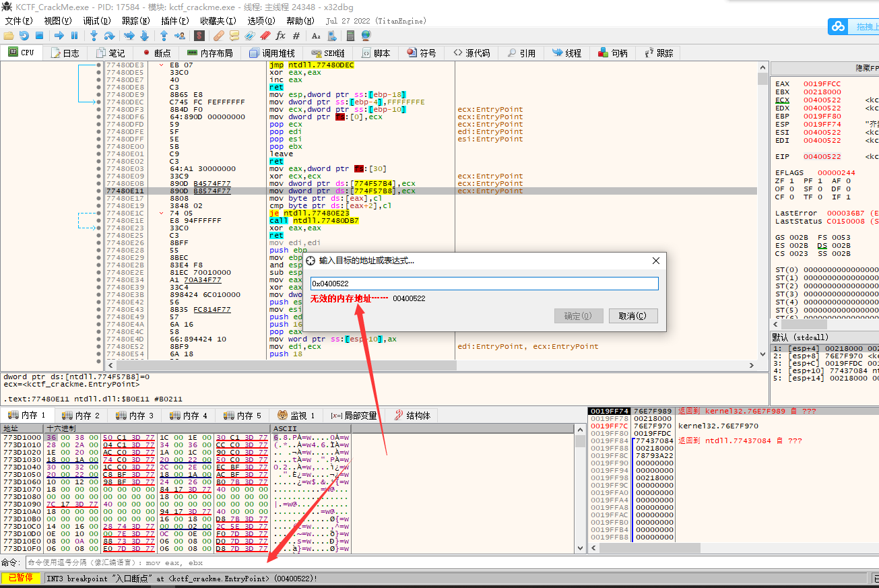
Task: Open the 跟踪 menu
Action: coord(135,21)
